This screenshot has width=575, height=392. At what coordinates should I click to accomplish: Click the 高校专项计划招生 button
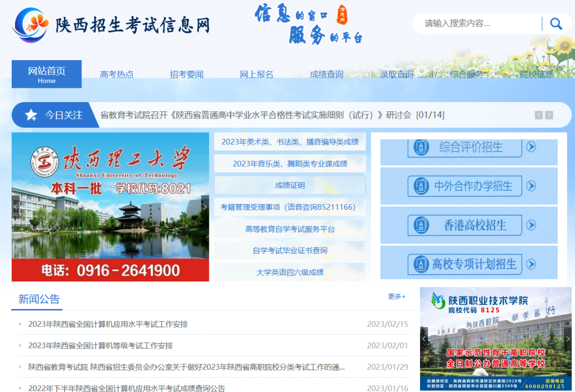[465, 264]
